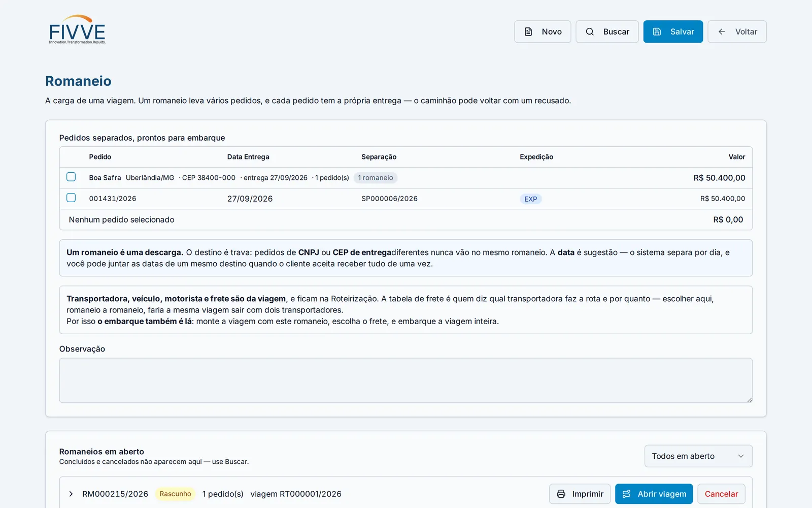The width and height of the screenshot is (812, 508).
Task: Click Uberlândia/MG city text
Action: [x=150, y=178]
